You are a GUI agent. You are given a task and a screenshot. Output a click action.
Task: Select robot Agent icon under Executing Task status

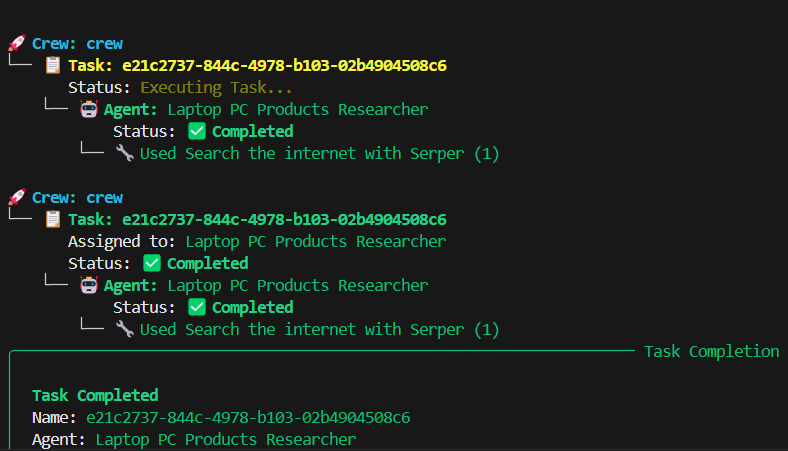click(89, 110)
